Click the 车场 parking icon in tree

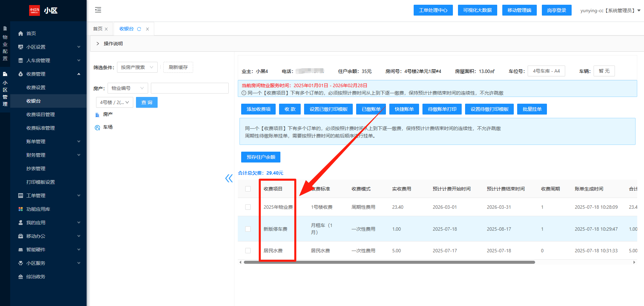97,127
